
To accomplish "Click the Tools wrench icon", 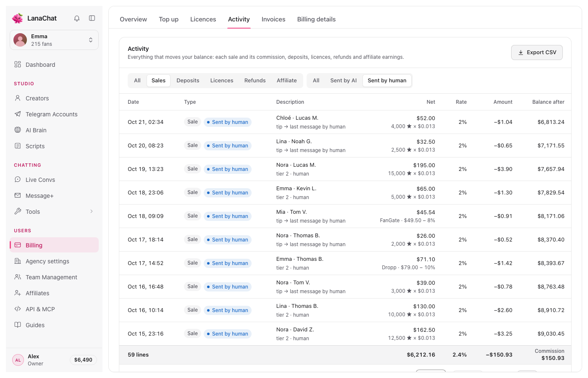I will pos(18,211).
